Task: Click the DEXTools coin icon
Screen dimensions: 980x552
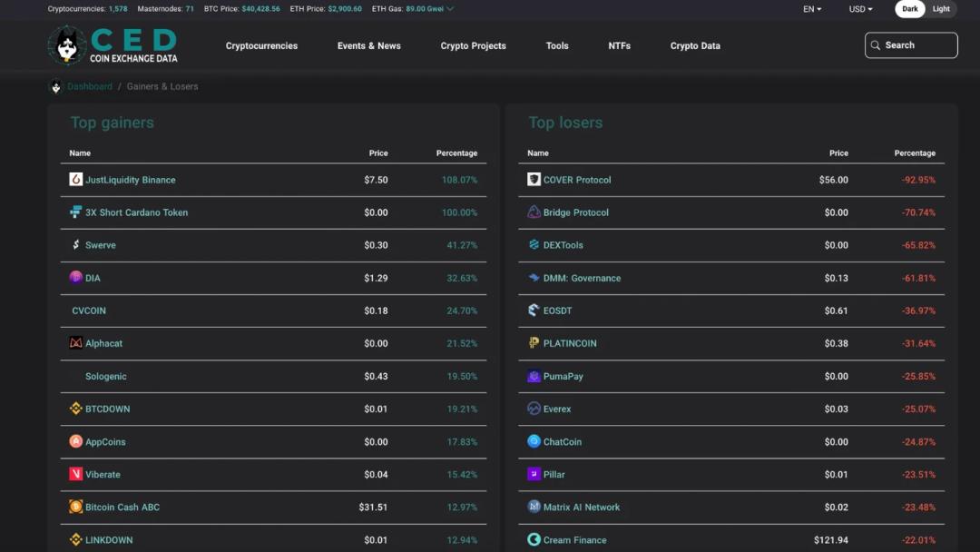Action: pyautogui.click(x=534, y=244)
